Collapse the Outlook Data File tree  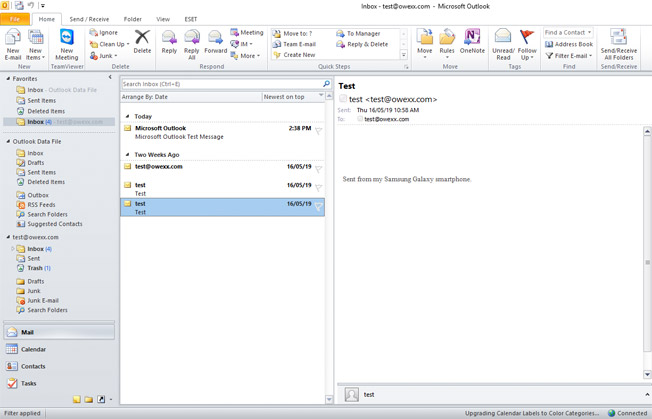[8, 141]
